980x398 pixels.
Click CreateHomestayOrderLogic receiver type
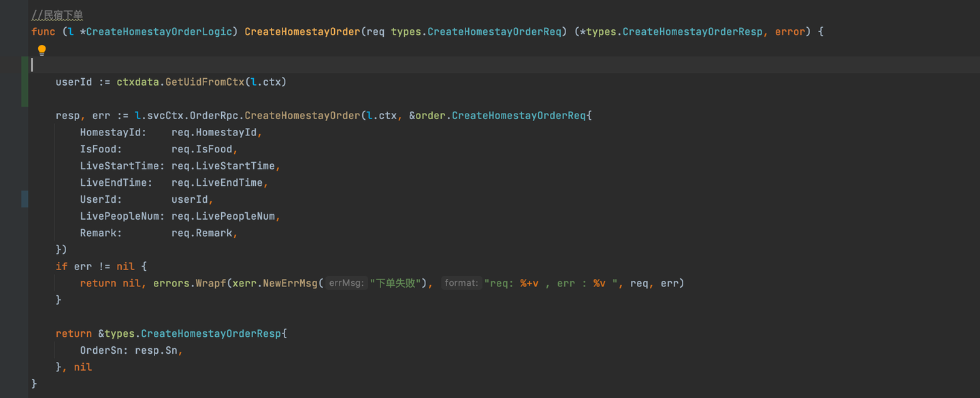pyautogui.click(x=159, y=31)
